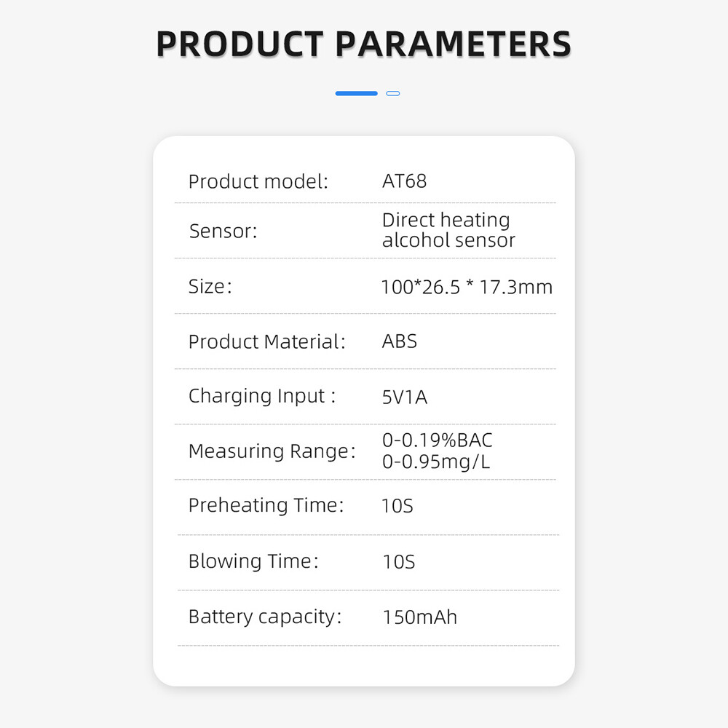Select the 0-0.95mg/L range value
This screenshot has height=728, width=728.
click(x=436, y=462)
